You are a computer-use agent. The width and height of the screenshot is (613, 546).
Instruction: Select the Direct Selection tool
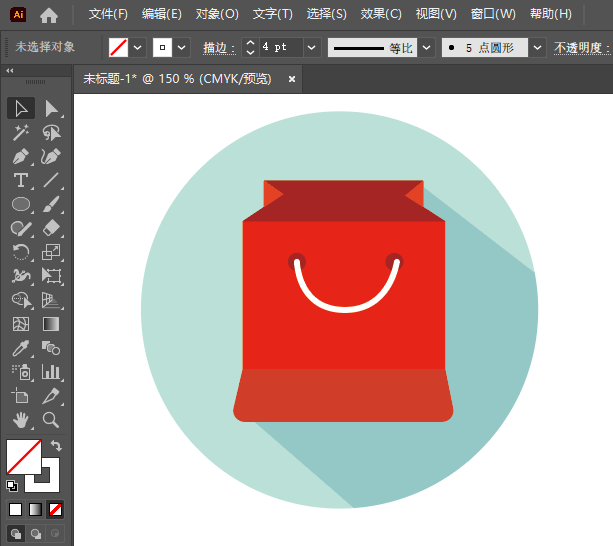(51, 108)
